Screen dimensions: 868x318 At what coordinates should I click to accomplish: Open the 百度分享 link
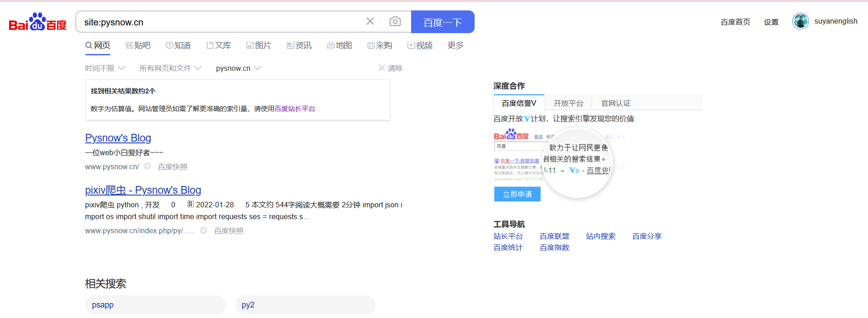[647, 236]
